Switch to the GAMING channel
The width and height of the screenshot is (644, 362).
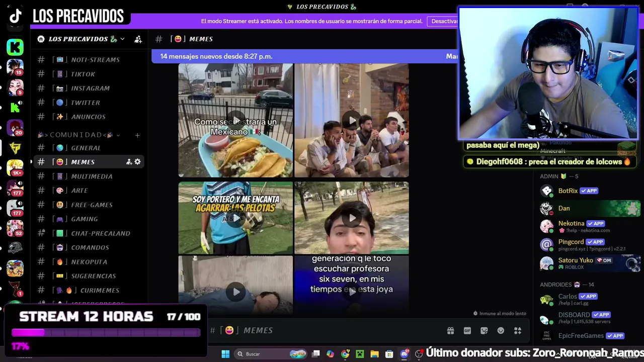(90, 219)
